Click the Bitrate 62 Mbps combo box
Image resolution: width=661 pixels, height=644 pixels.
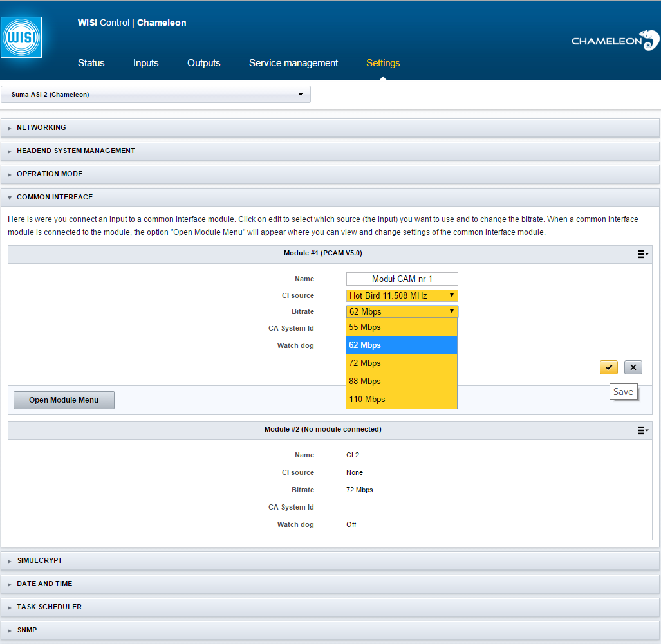(402, 311)
